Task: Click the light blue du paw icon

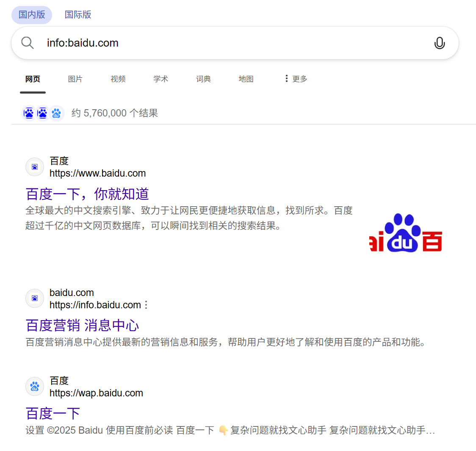Action: coord(56,113)
